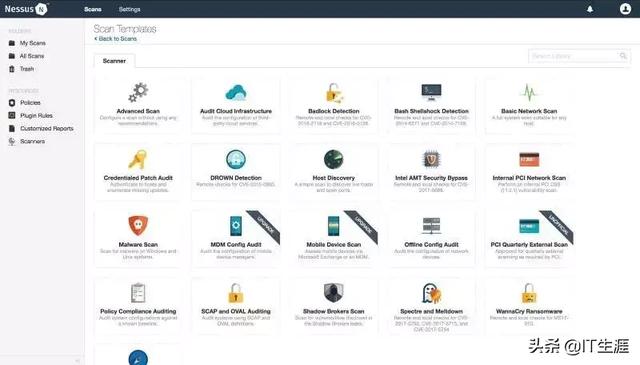The width and height of the screenshot is (640, 365).
Task: Select the Malware Scan skull shield icon
Action: point(138,226)
